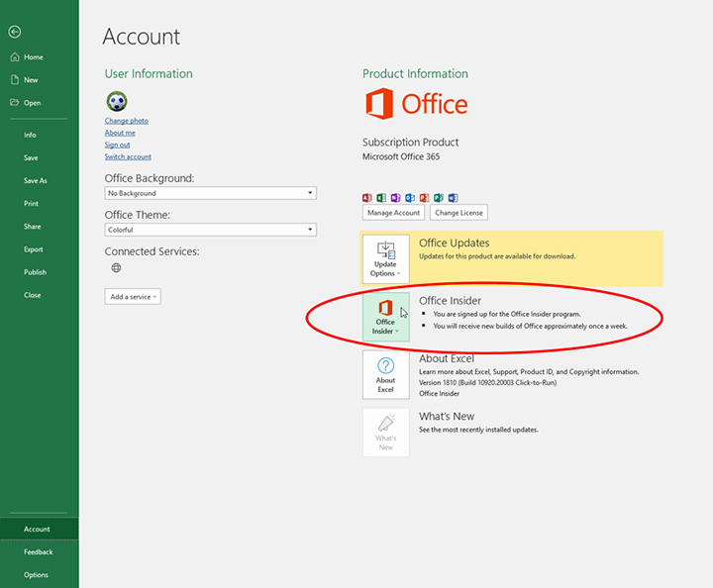Click the 'Product Information' heading
This screenshot has width=713, height=588.
coord(415,73)
